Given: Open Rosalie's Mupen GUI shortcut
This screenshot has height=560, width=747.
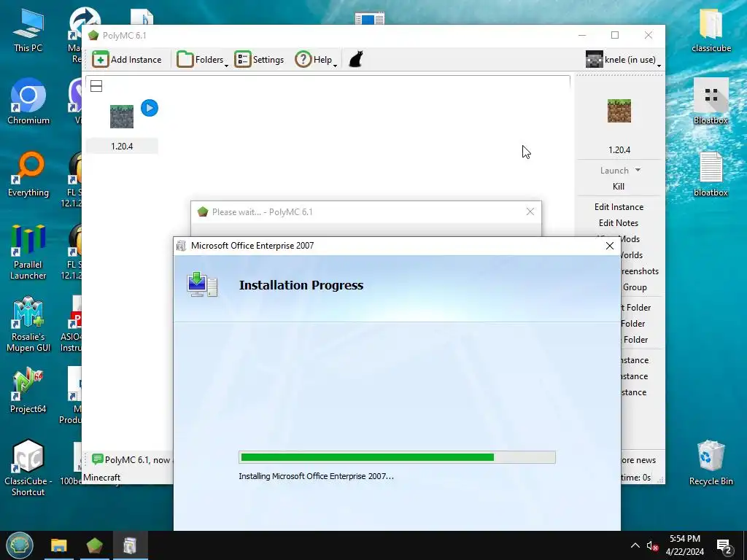Looking at the screenshot, I should [28, 324].
